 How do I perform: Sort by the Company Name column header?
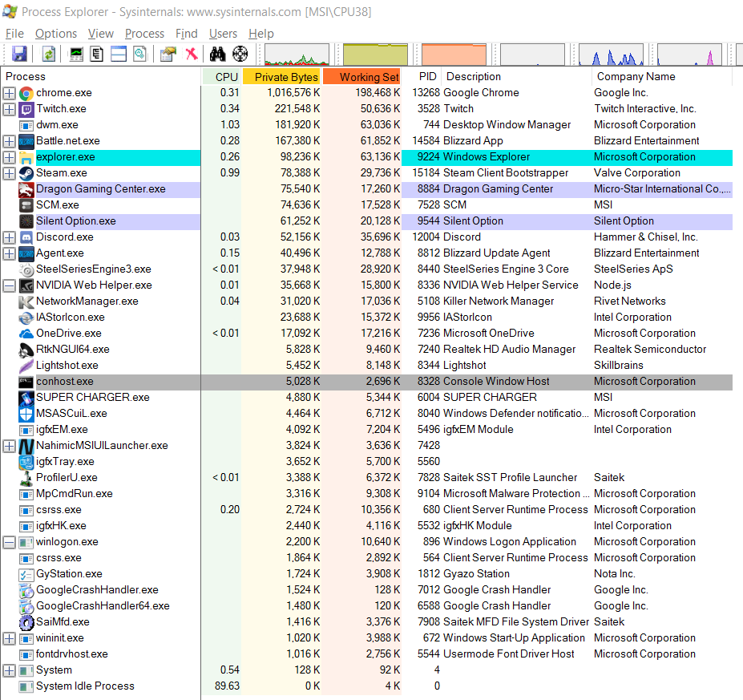(x=662, y=77)
